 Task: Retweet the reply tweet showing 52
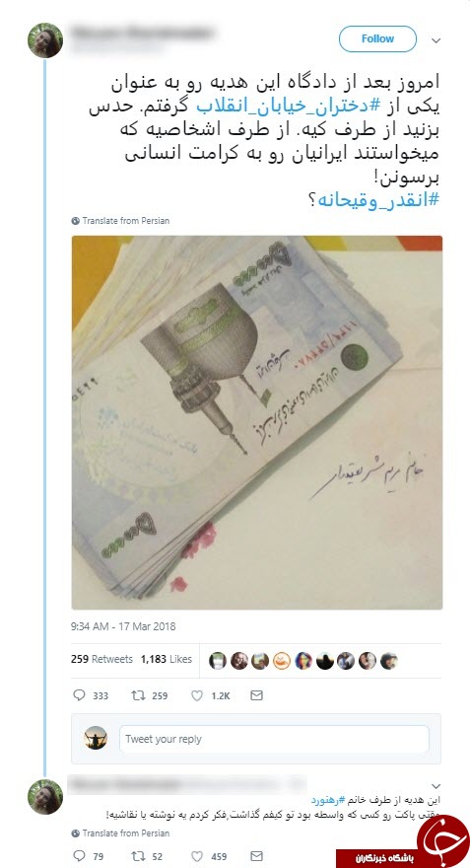point(138,856)
